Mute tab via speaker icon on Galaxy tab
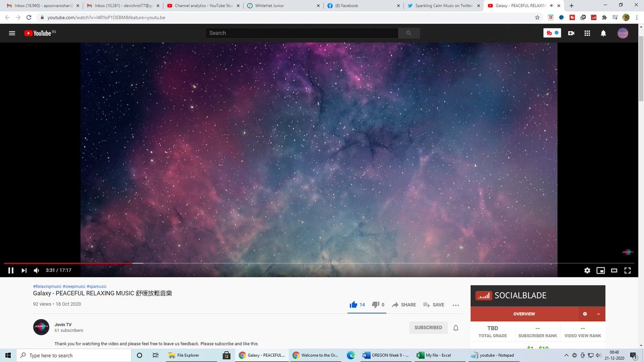The height and width of the screenshot is (362, 644). point(552,5)
